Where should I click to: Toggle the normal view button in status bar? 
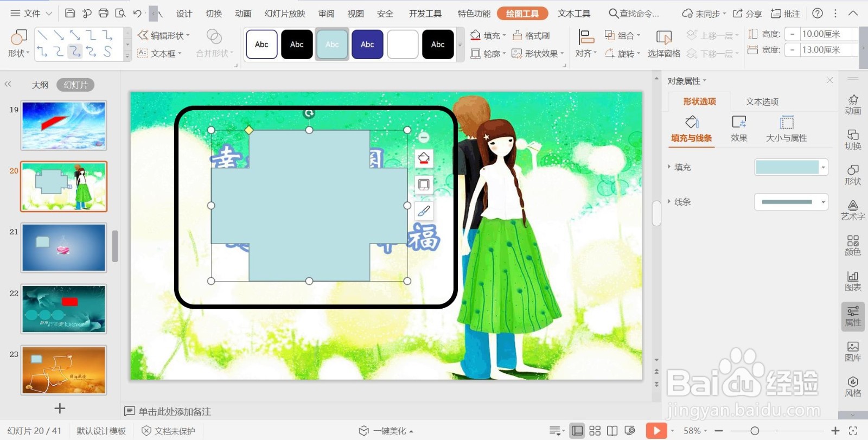pos(578,431)
